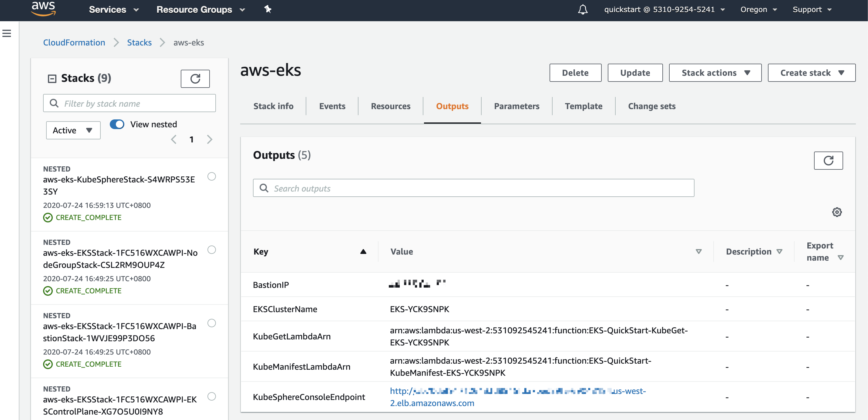Toggle the View nested switch
Viewport: 868px width, 420px height.
[117, 124]
